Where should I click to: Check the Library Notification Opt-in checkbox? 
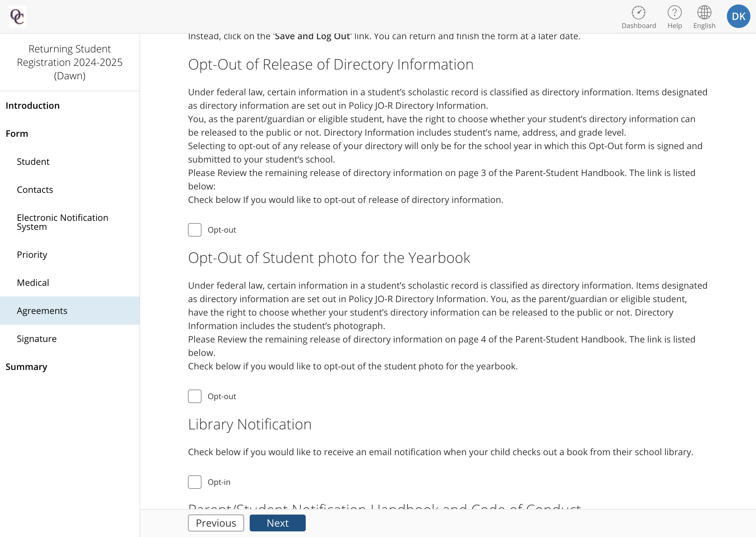[x=195, y=482]
